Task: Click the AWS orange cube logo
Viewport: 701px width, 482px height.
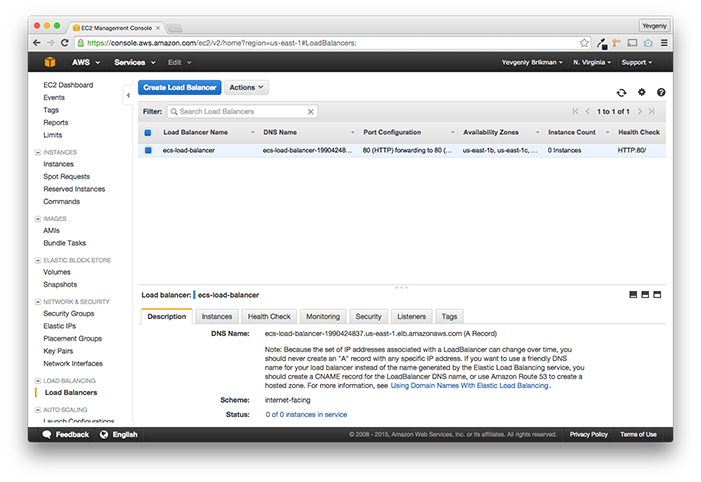Action: 50,62
